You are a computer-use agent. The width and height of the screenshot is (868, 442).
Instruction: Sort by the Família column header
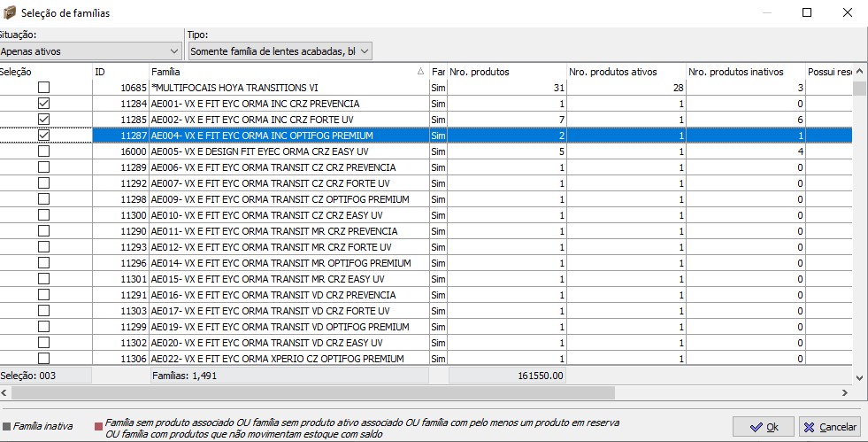[289, 72]
